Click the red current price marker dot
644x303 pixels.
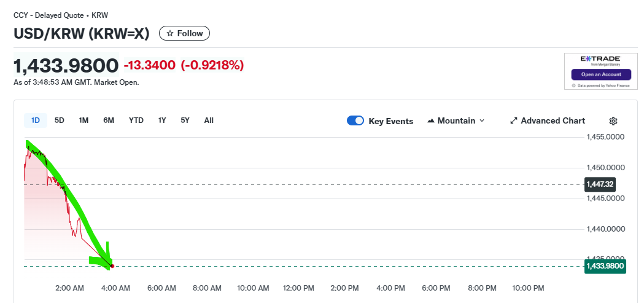point(112,266)
